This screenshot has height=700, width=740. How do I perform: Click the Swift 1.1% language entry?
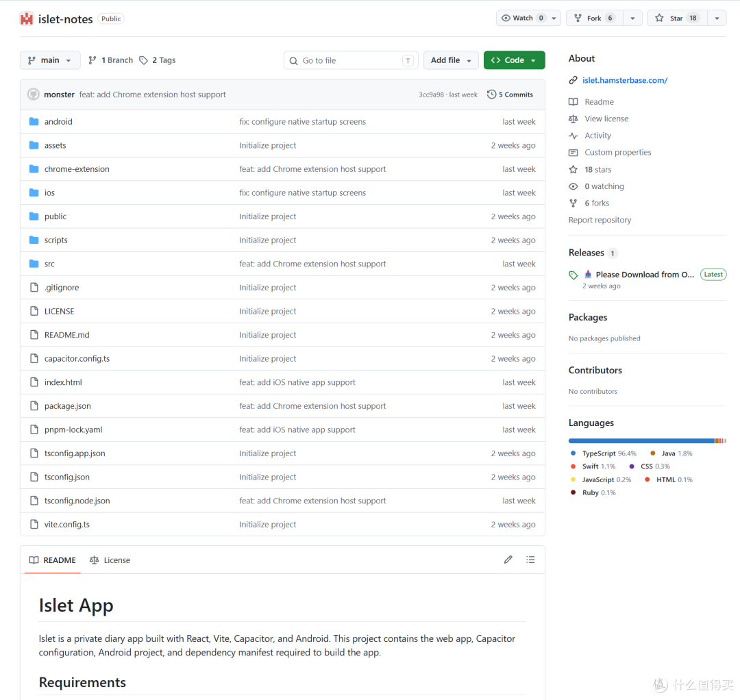point(593,466)
